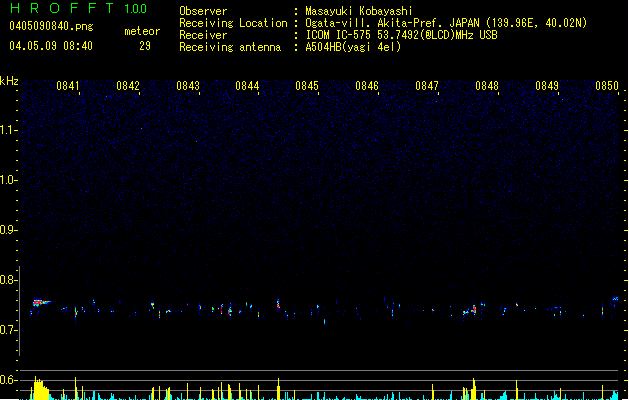Click the 0.9 kHz axis label

pyautogui.click(x=8, y=230)
